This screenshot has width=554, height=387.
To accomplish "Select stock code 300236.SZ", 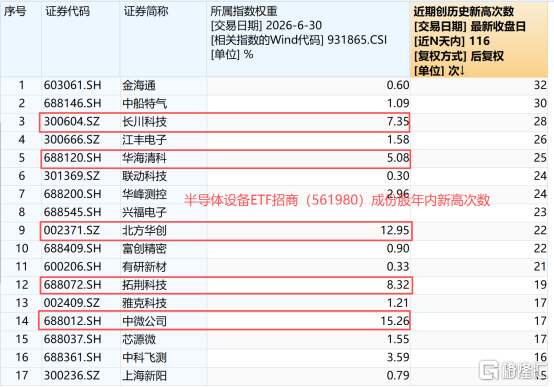I will [72, 375].
